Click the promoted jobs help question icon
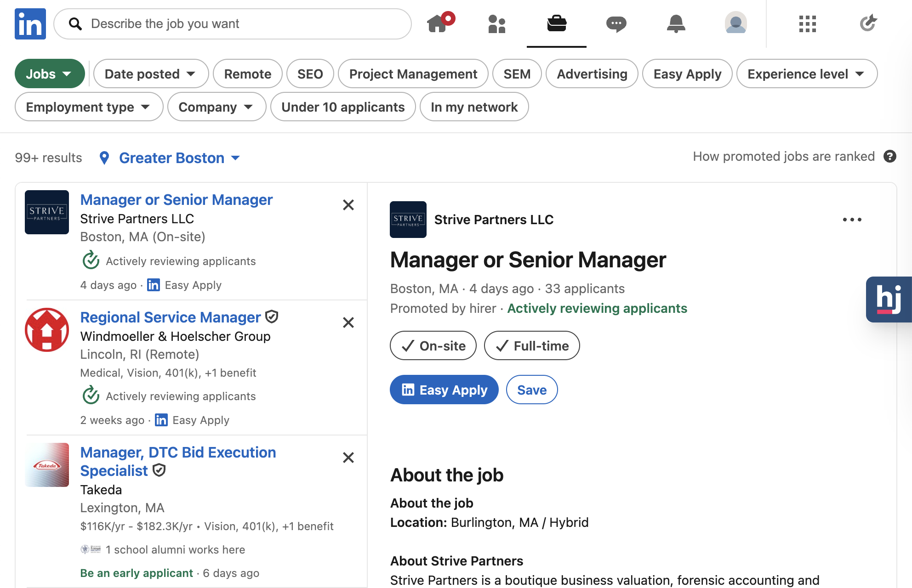This screenshot has height=588, width=912. pos(890,157)
